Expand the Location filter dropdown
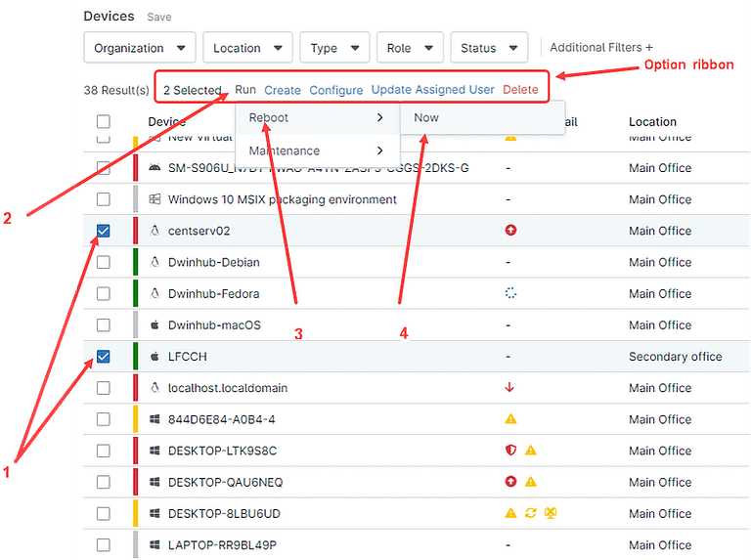This screenshot has height=560, width=751. [x=248, y=48]
